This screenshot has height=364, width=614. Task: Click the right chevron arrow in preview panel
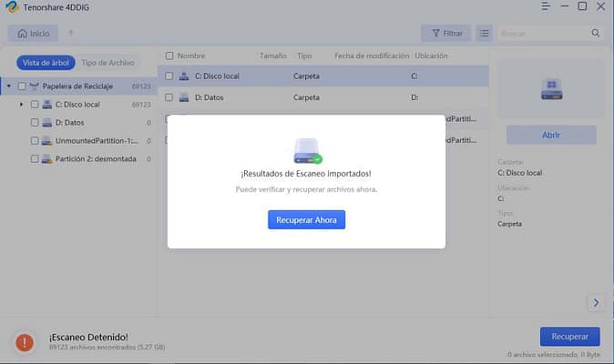pos(596,303)
